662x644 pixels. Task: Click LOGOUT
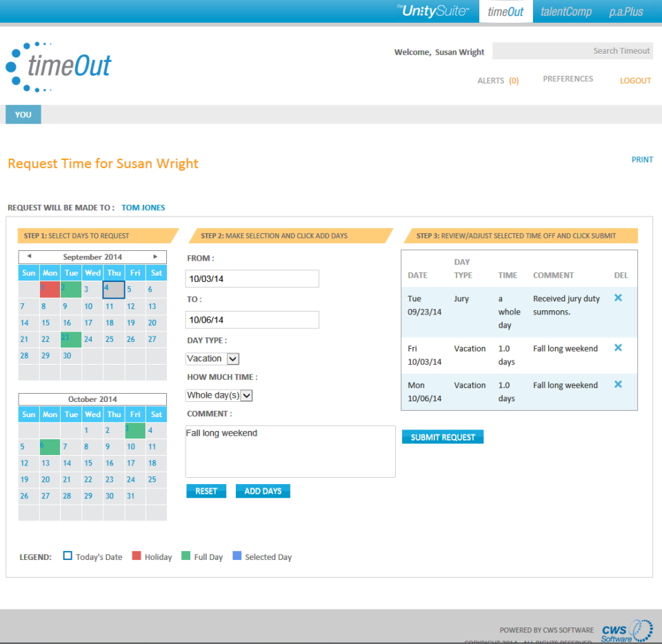(x=634, y=81)
